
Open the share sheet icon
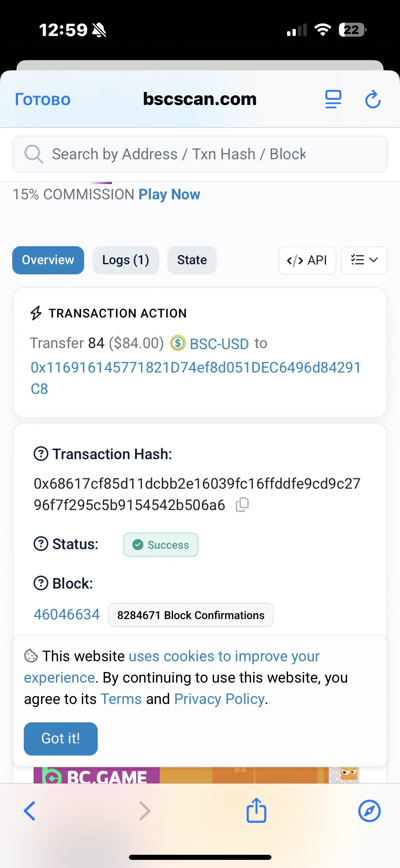click(256, 810)
